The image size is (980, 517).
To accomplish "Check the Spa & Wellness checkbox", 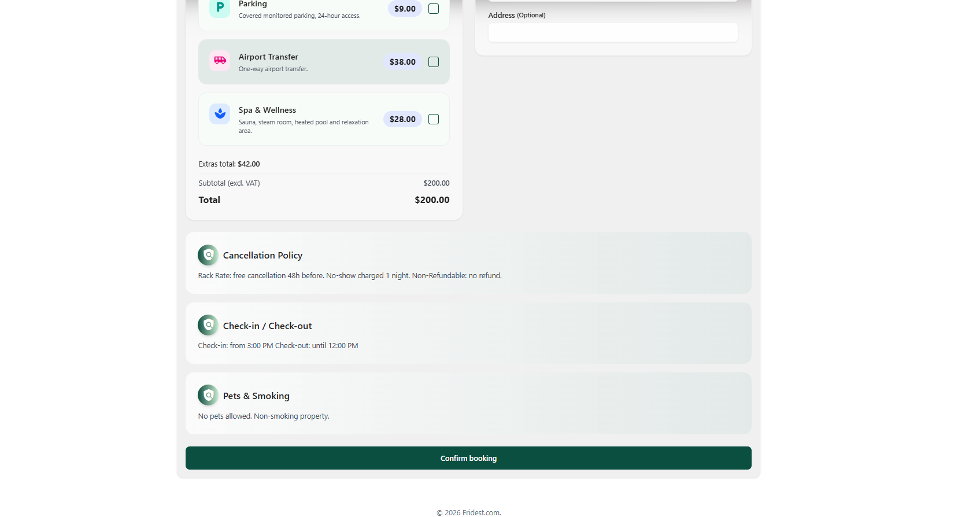I will [x=434, y=119].
